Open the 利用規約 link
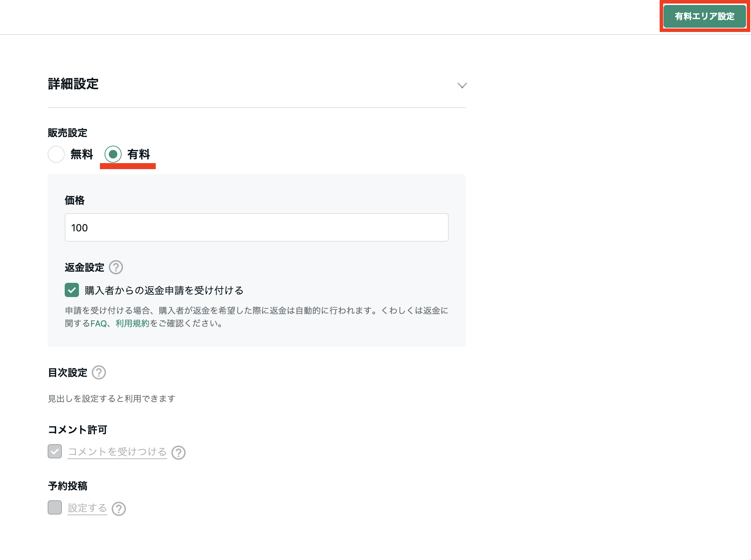The image size is (751, 560). point(133,323)
